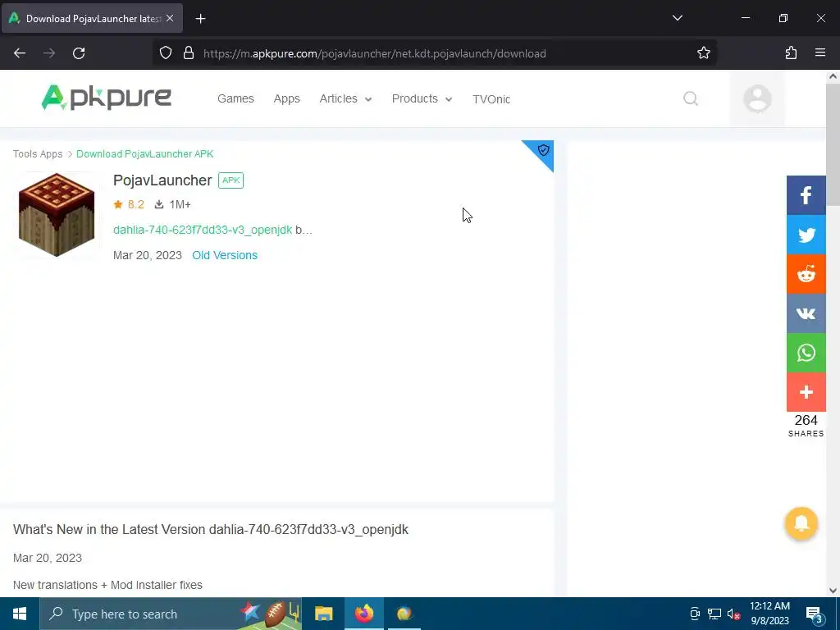
Task: Click the address bar URL field
Action: click(434, 53)
